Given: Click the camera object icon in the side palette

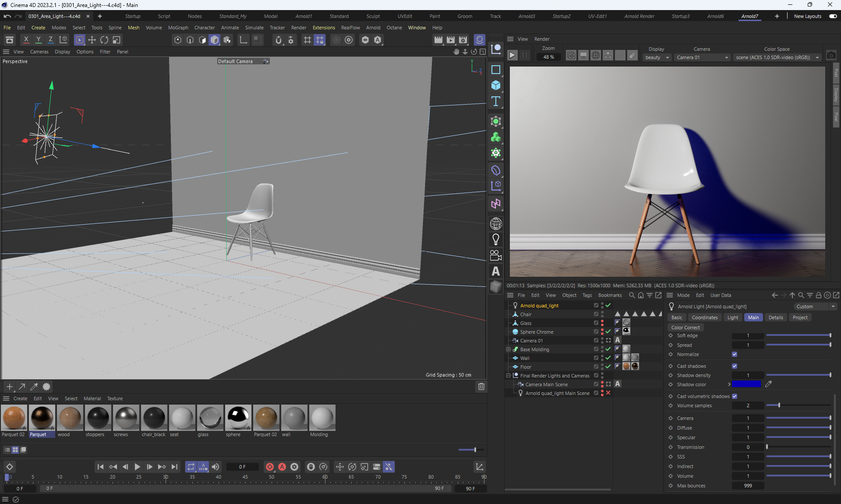Looking at the screenshot, I should [496, 255].
